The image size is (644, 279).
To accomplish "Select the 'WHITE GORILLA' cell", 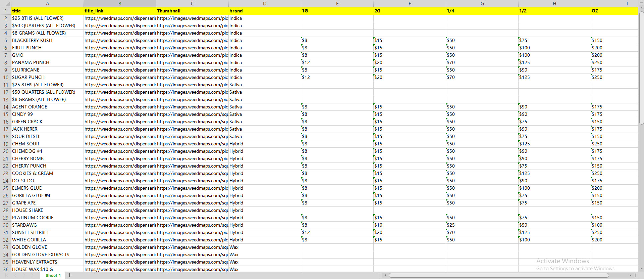I will point(47,240).
